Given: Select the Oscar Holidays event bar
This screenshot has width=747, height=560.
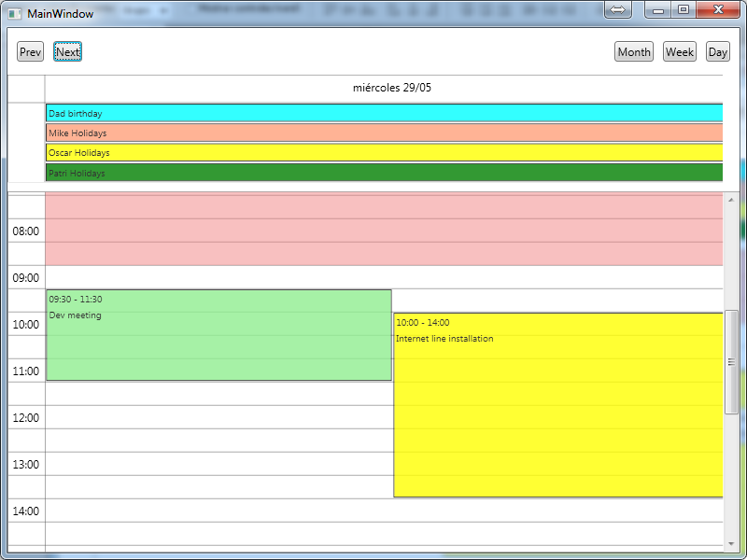Looking at the screenshot, I should (384, 153).
